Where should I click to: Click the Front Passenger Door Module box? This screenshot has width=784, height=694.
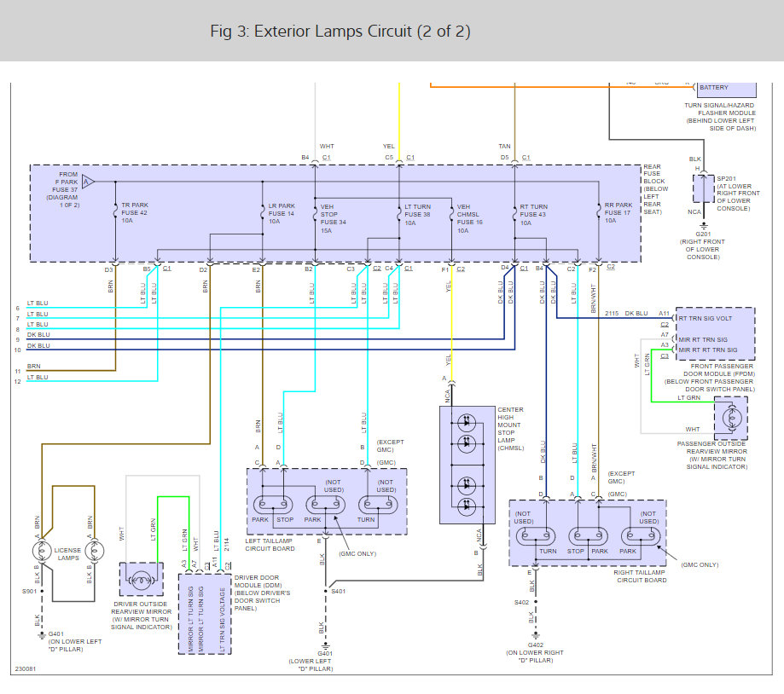714,334
